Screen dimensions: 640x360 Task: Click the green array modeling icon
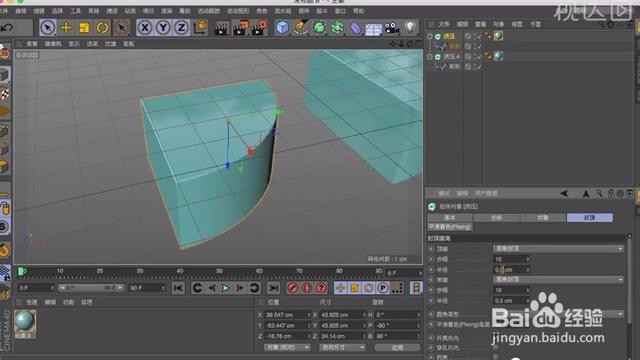[338, 28]
